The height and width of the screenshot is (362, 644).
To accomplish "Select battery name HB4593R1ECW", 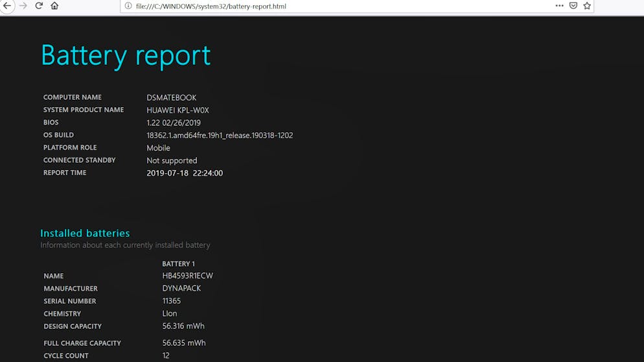I will pos(188,276).
